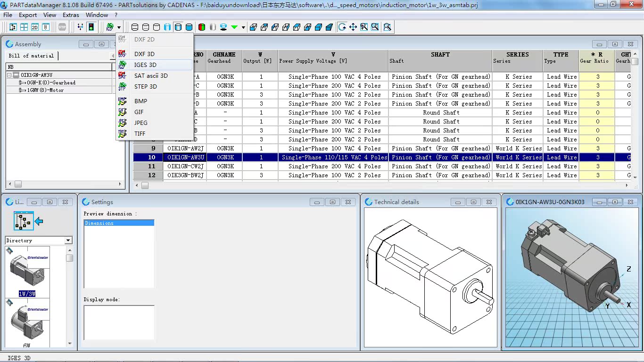The image size is (644, 362).
Task: Click the IGS export toolbar icon
Action: pos(110,27)
